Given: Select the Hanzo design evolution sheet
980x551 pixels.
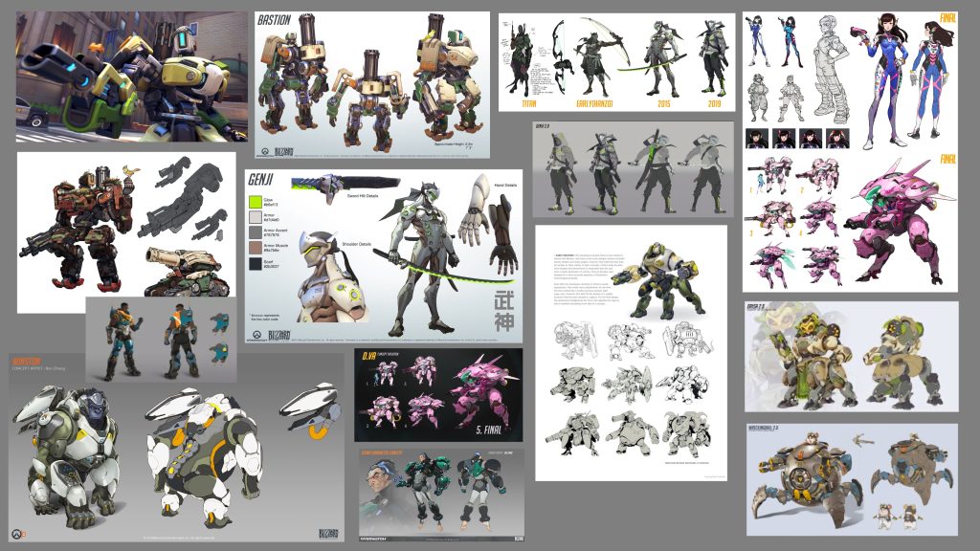Looking at the screenshot, I should click(617, 62).
